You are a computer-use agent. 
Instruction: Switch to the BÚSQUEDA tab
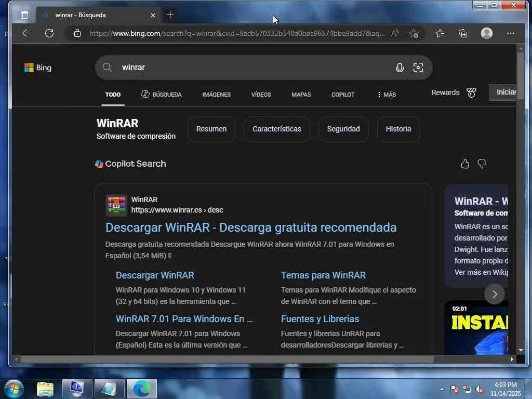tap(162, 95)
